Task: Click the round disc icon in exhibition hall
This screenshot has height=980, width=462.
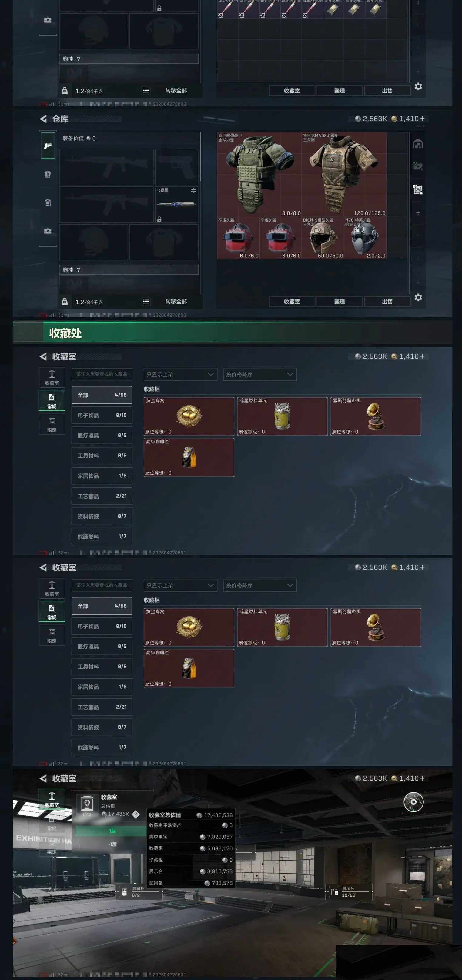Action: (x=413, y=801)
